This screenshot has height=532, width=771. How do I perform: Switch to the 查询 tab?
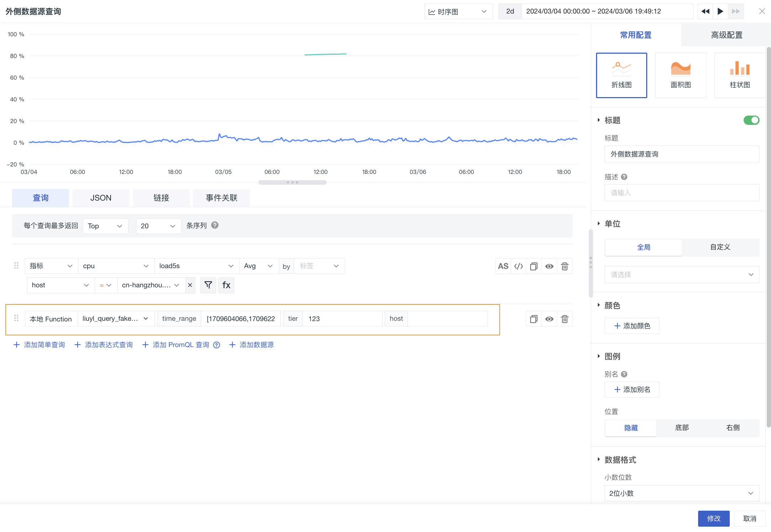(x=41, y=198)
